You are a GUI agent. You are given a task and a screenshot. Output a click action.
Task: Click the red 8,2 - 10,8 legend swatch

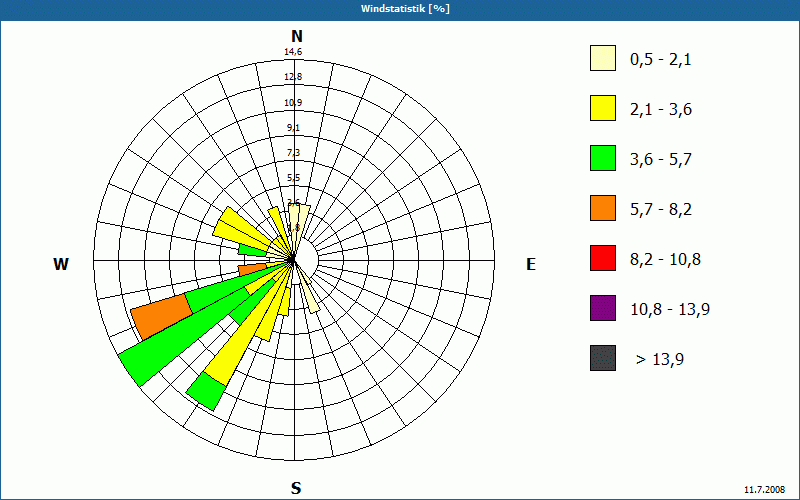coord(603,258)
